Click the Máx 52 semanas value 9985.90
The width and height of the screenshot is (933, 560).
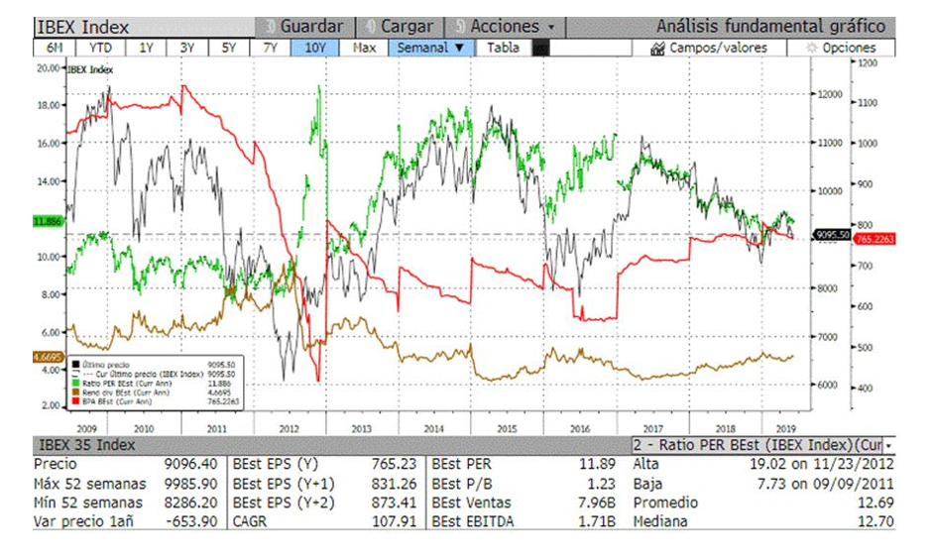click(191, 484)
